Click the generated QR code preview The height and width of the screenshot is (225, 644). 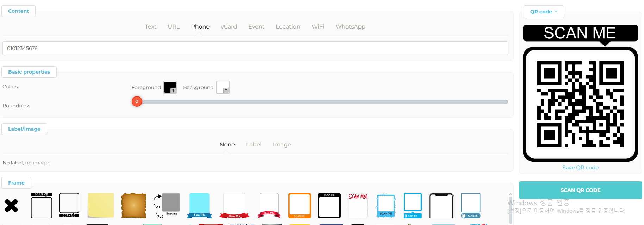tap(581, 93)
